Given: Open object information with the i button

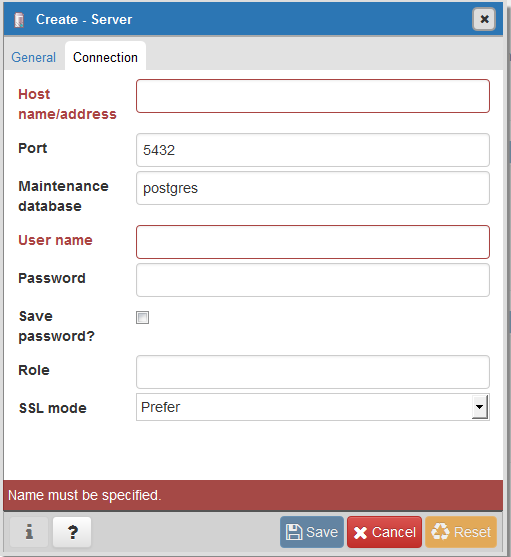Looking at the screenshot, I should pyautogui.click(x=29, y=532).
